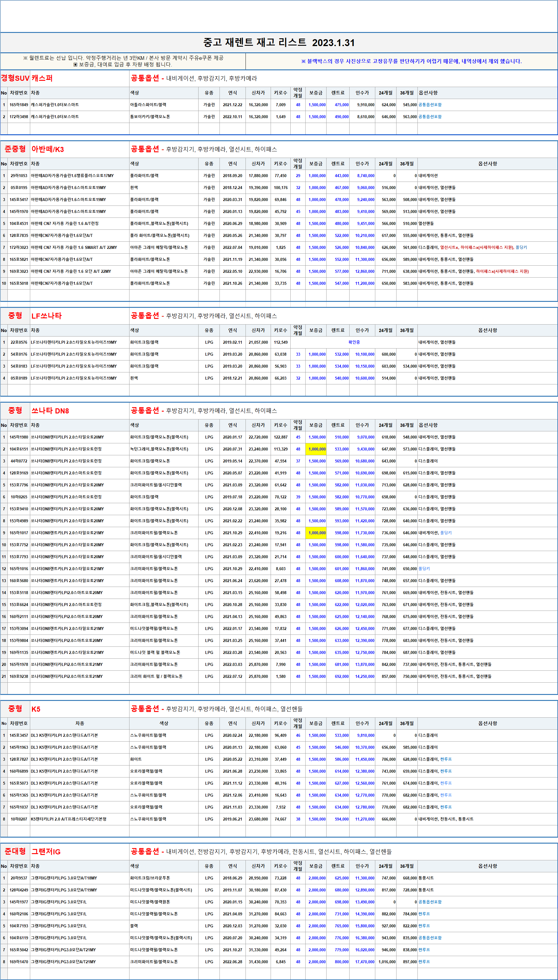
Task: Click the title "중고 재렌트 재고 리스트 2023.1.31"
Action: (279, 42)
